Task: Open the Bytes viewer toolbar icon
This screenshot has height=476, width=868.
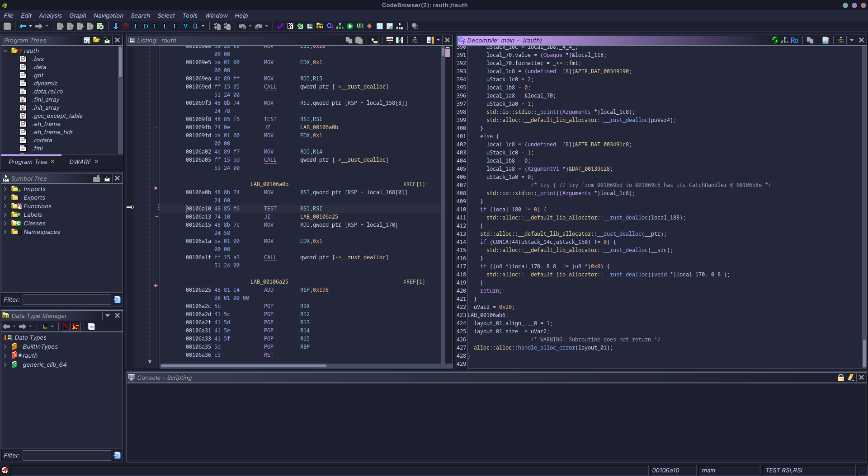Action: [x=290, y=26]
